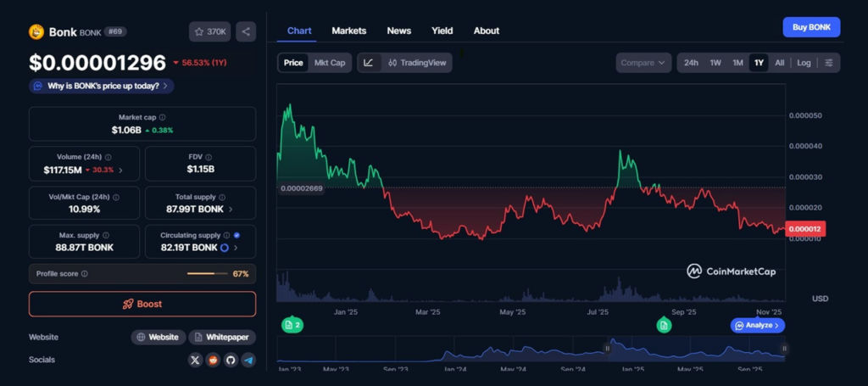Click the Bonk coin logo icon
The height and width of the screenshot is (386, 868).
click(x=36, y=32)
